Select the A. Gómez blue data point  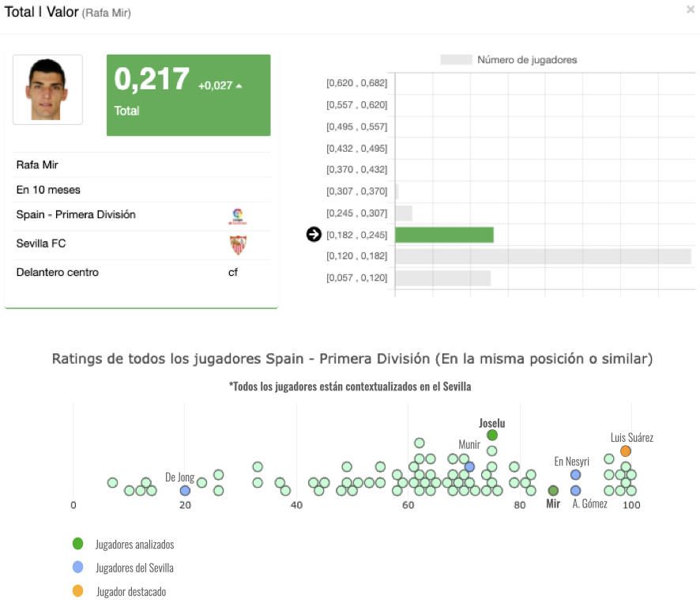click(x=576, y=490)
